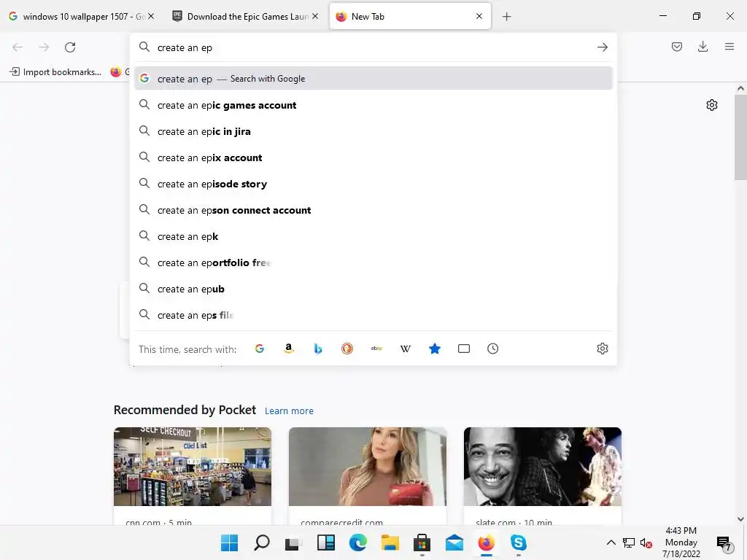The height and width of the screenshot is (560, 747).
Task: Open Learn more link for Pocket
Action: point(289,411)
